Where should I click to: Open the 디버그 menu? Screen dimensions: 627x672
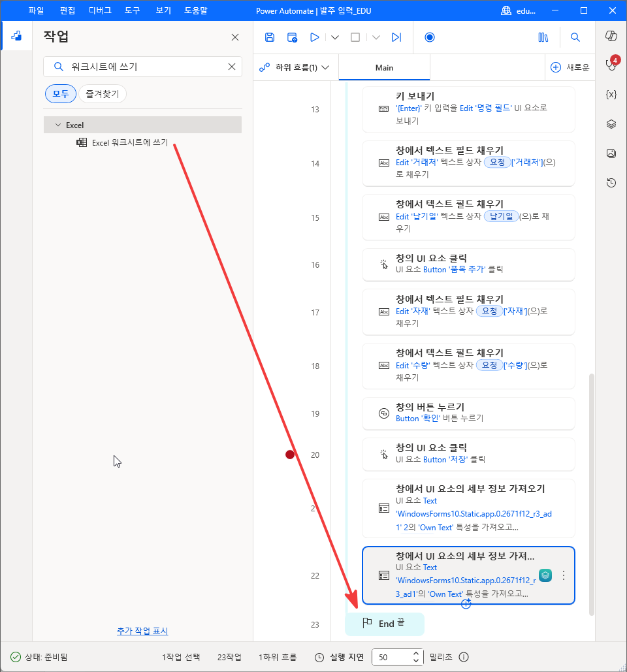click(x=100, y=10)
